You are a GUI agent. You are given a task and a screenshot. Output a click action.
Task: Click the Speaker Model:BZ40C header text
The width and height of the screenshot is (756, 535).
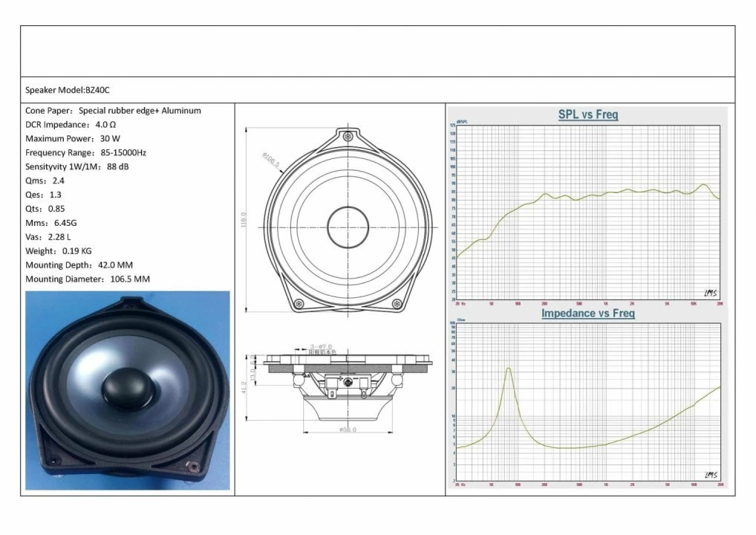click(x=68, y=89)
